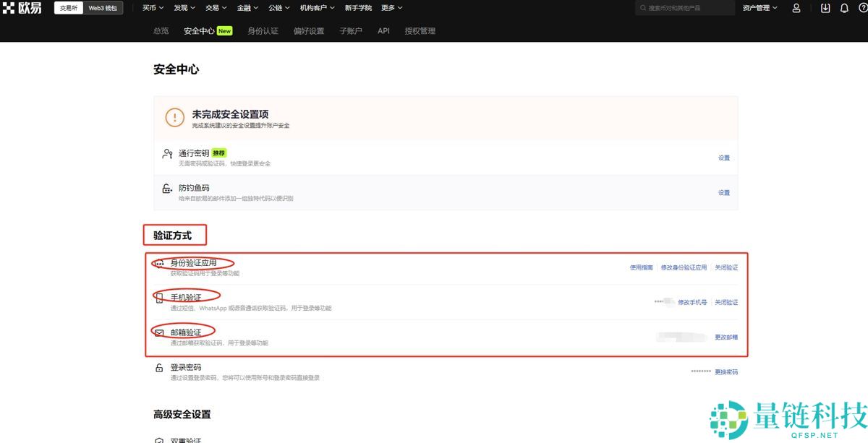Open the notifications bell icon
The height and width of the screenshot is (443, 868).
point(845,8)
